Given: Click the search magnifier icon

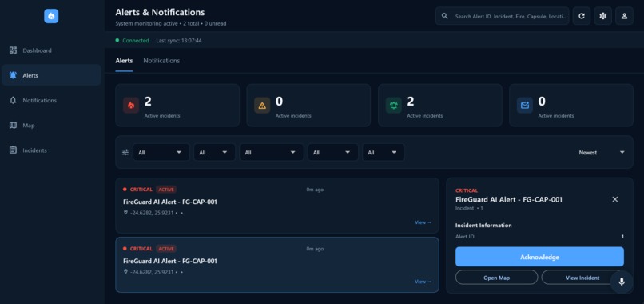Looking at the screenshot, I should 444,16.
